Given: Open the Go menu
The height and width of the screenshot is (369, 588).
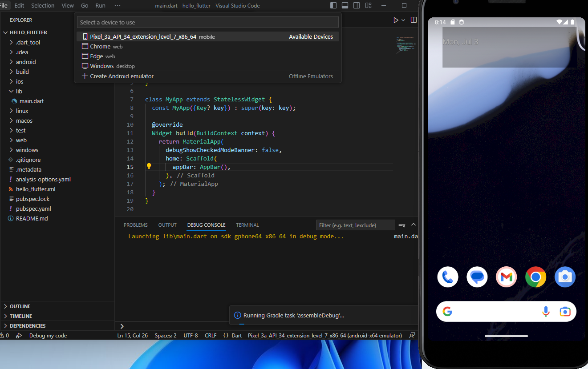Looking at the screenshot, I should (85, 5).
